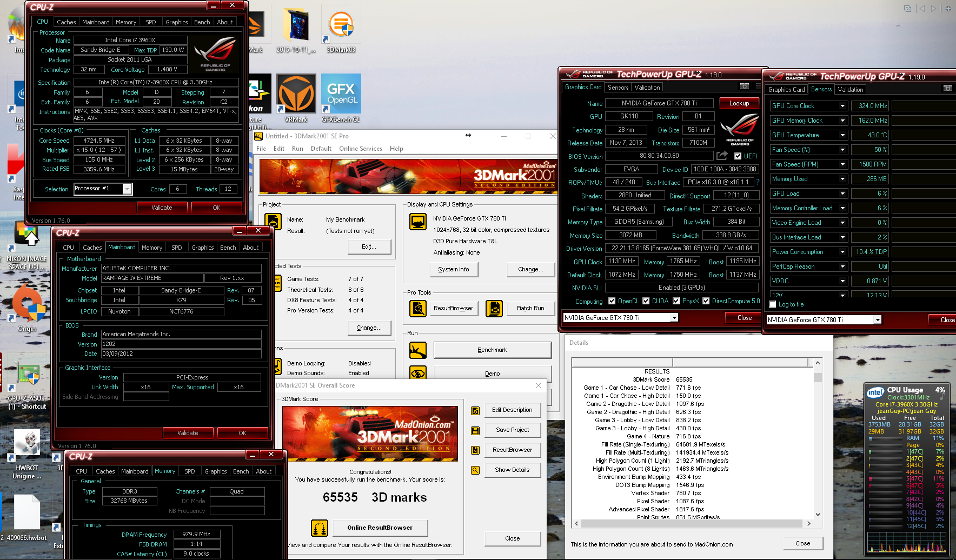Click Validate in the top CPU-Z window
This screenshot has height=560, width=956.
pyautogui.click(x=162, y=208)
